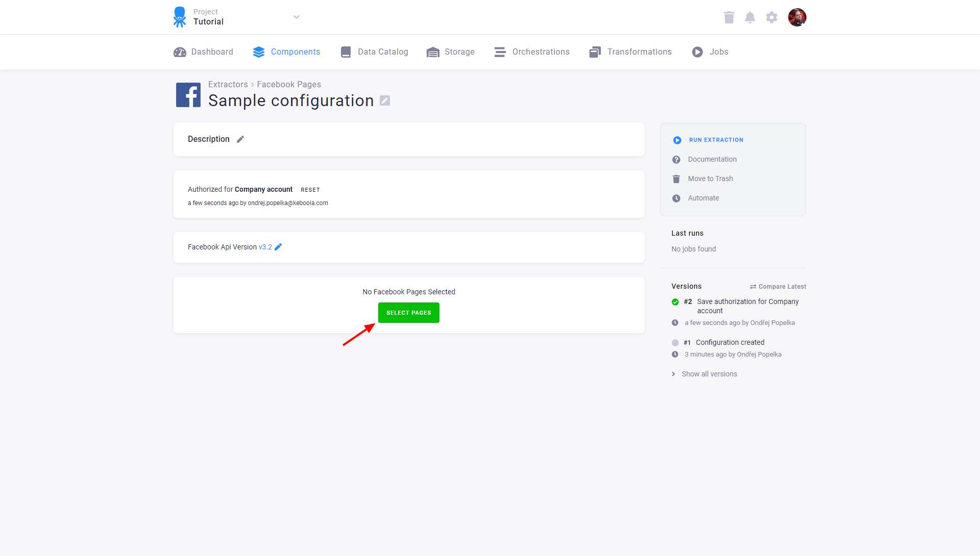Image resolution: width=980 pixels, height=556 pixels.
Task: Click the v3.2 API version link
Action: point(265,247)
